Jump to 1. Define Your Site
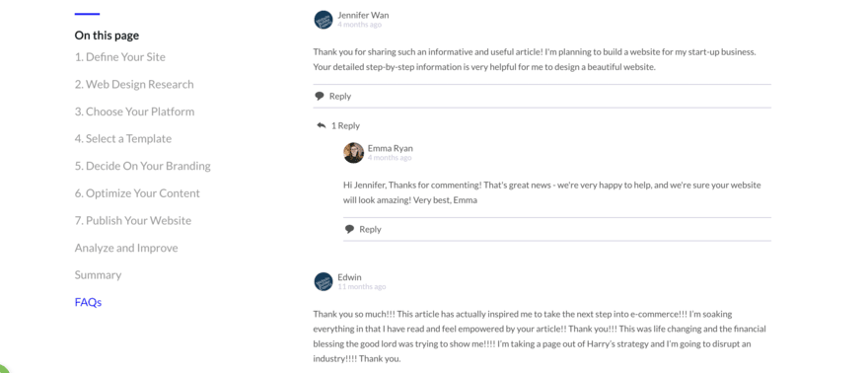Image resolution: width=868 pixels, height=373 pixels. (x=120, y=57)
